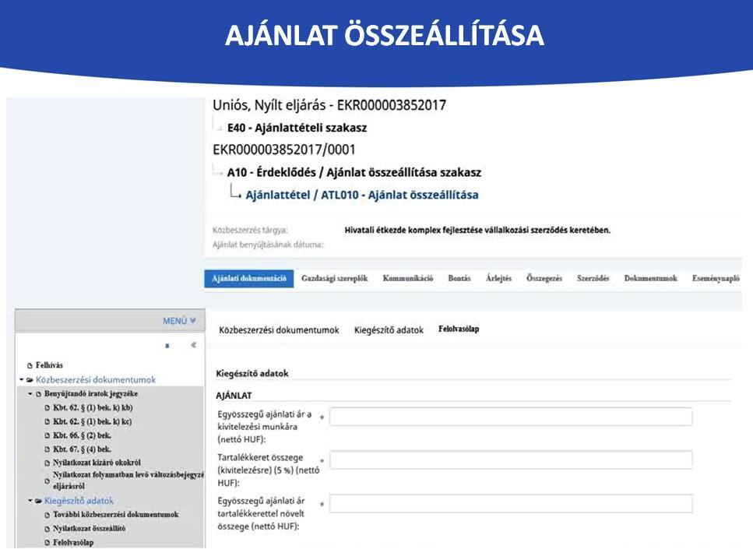The width and height of the screenshot is (753, 560).
Task: Open the Eseménynapló tab
Action: click(x=716, y=279)
